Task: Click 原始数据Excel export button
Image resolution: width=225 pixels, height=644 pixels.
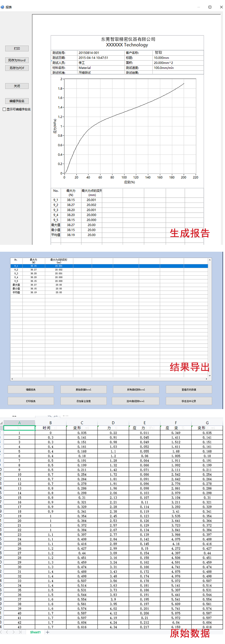Action: pyautogui.click(x=83, y=390)
